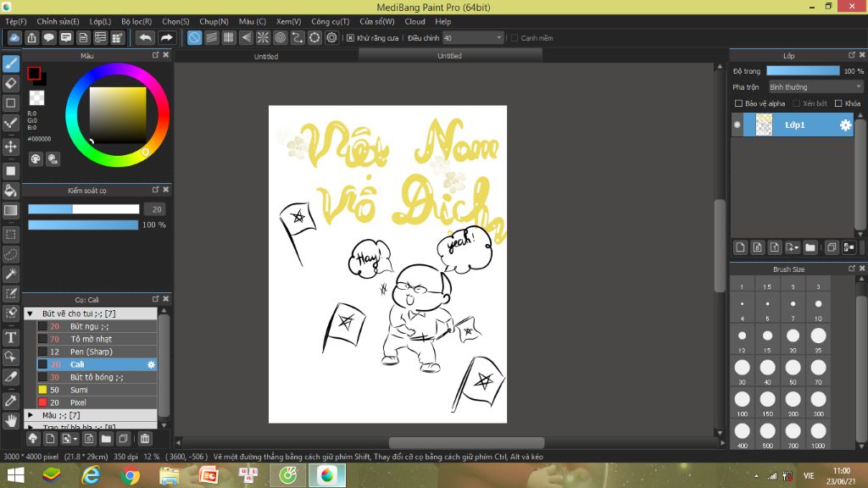This screenshot has width=868, height=488.
Task: Toggle visibility of layer Lớp1
Action: [x=737, y=125]
